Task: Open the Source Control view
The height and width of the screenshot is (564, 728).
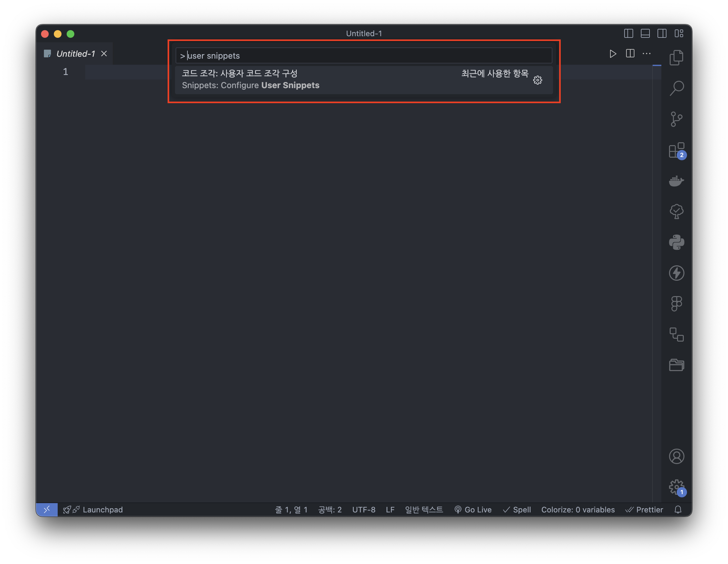Action: 676,119
